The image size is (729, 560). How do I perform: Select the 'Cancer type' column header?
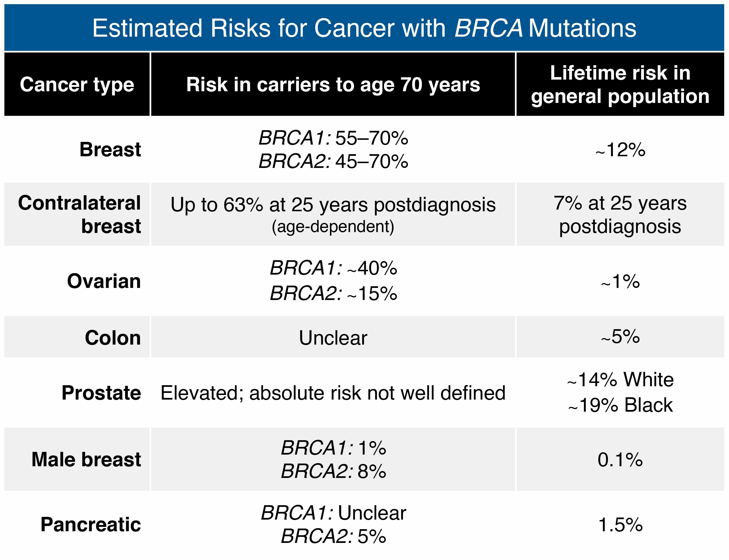click(x=77, y=84)
